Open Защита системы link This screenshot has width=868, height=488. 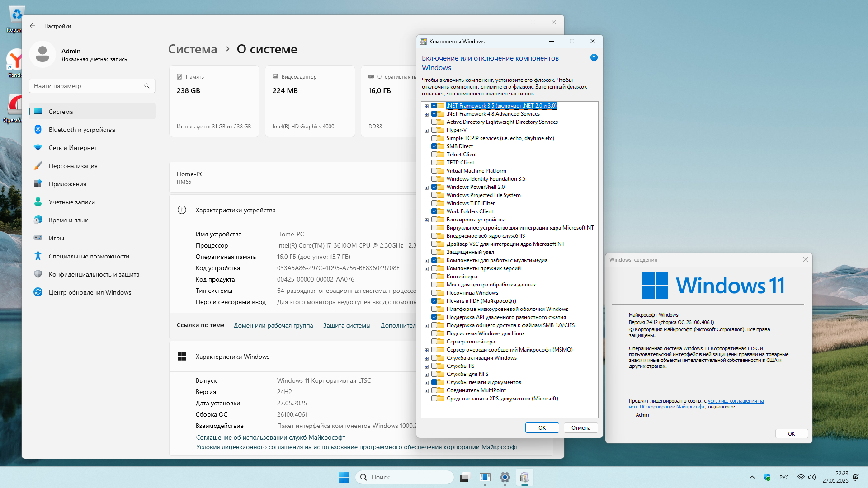tap(346, 325)
